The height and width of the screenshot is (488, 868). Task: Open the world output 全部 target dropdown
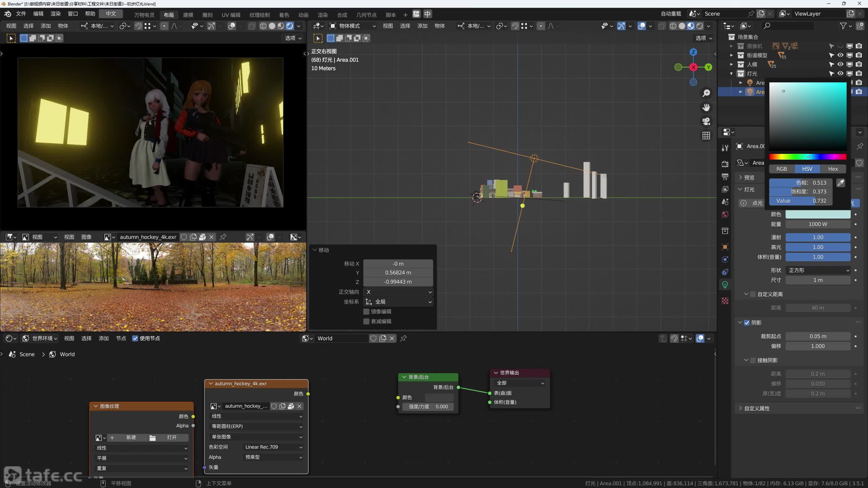pos(520,383)
